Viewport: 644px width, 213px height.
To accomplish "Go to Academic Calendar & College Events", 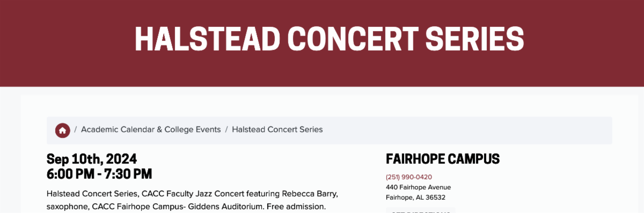I will coord(151,130).
